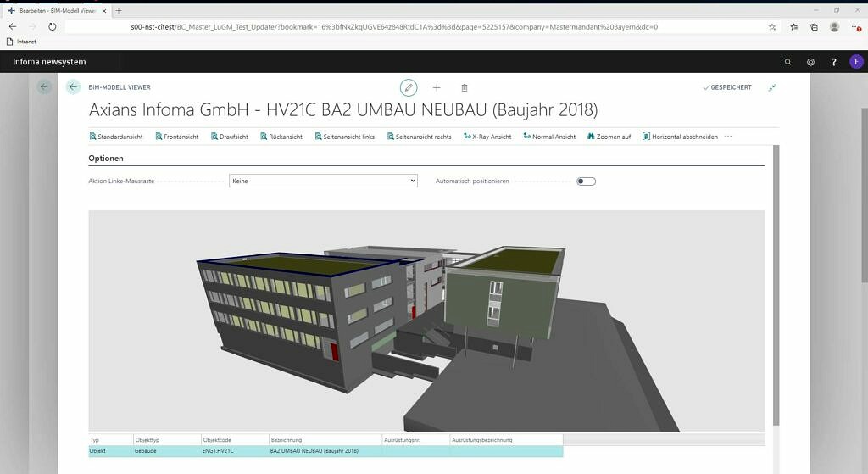Collapse page with the shrink arrows icon
Screen dimensions: 868x474
pos(772,87)
